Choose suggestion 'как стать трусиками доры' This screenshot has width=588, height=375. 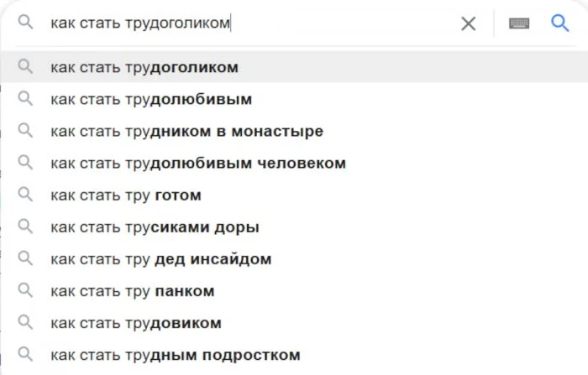(294, 227)
